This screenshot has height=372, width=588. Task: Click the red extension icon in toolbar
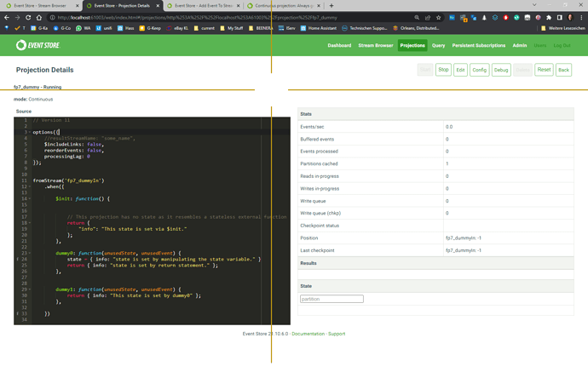506,18
